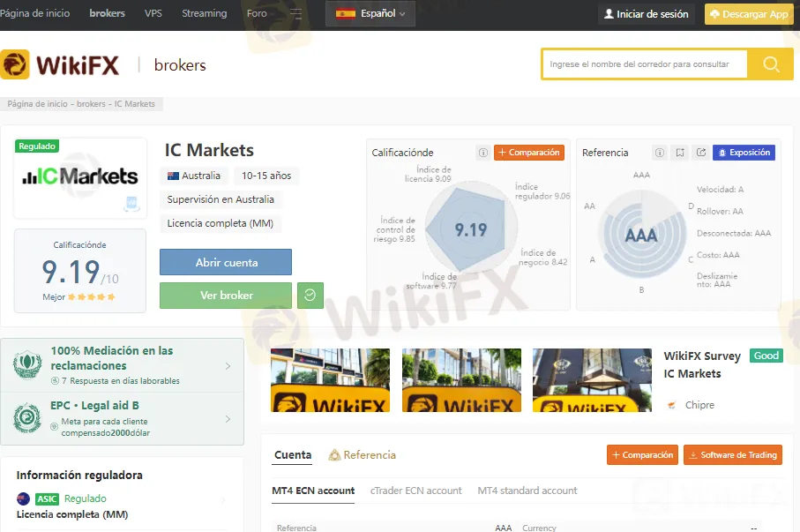Click the yellow search magnifier button

[771, 64]
